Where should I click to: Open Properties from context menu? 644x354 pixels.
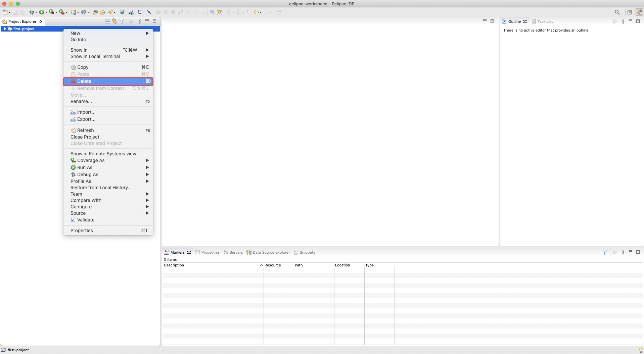click(108, 231)
